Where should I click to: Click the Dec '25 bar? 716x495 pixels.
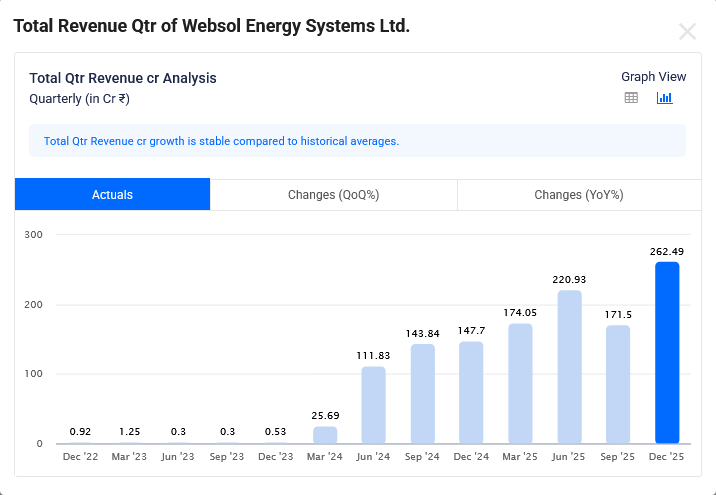667,353
